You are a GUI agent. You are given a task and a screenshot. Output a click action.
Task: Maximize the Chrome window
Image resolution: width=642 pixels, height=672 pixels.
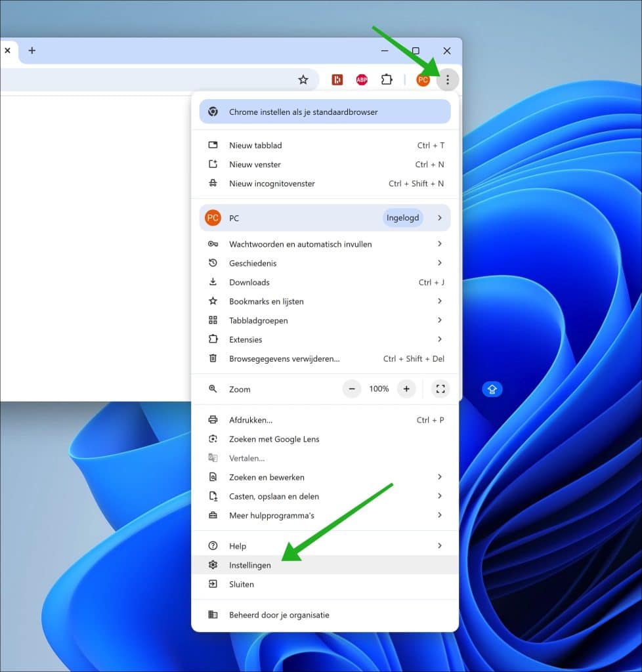[416, 51]
